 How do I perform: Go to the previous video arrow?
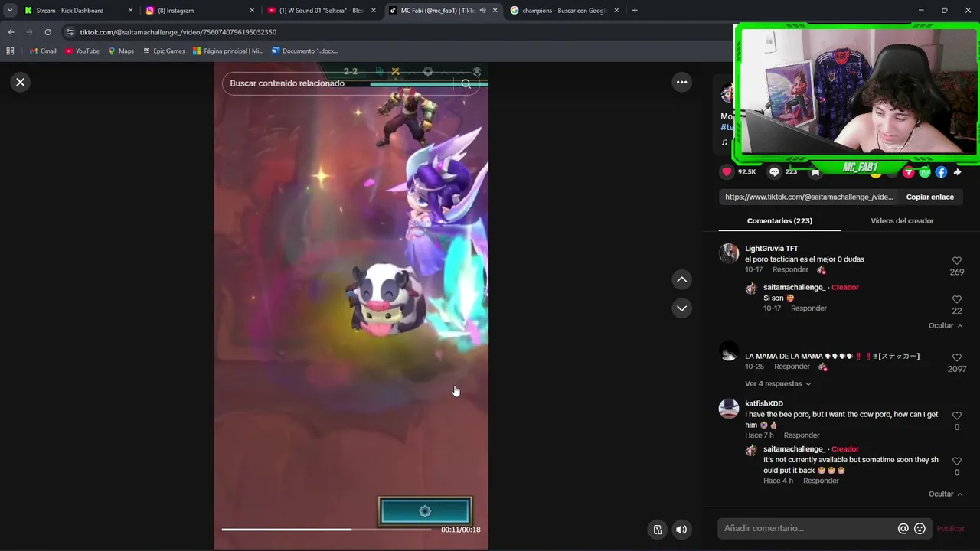681,279
